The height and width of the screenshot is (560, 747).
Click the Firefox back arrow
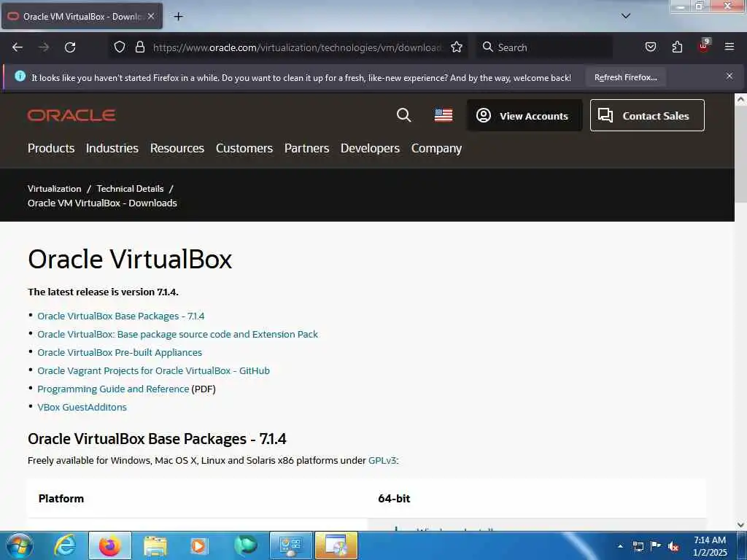tap(18, 47)
